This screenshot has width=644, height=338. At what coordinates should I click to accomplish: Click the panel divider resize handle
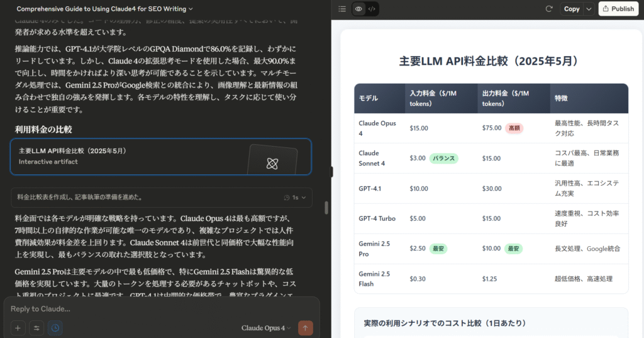[331, 172]
